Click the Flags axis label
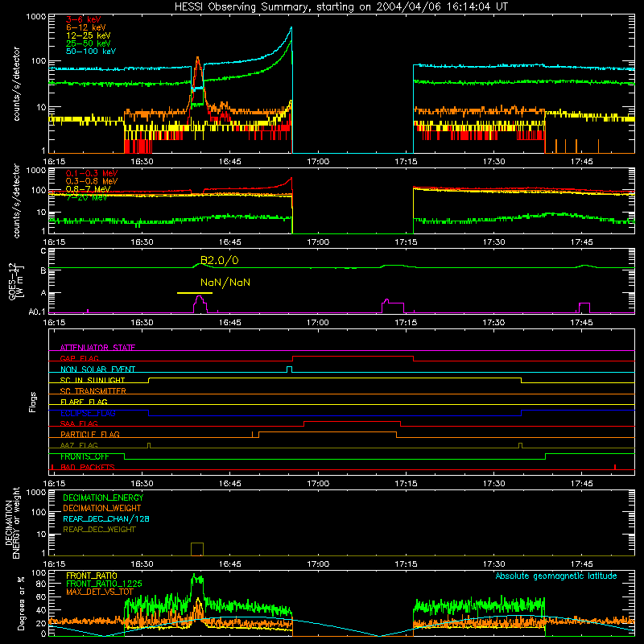This screenshot has height=644, width=644. coord(33,402)
